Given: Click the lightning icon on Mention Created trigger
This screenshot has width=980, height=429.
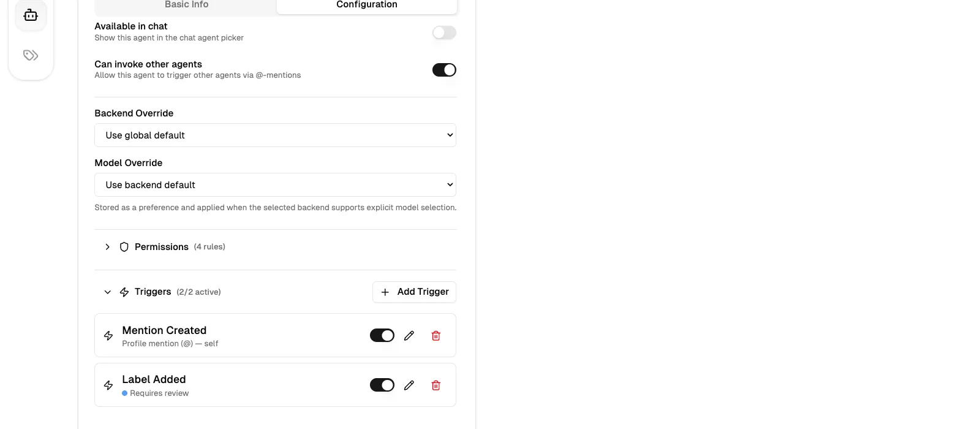Looking at the screenshot, I should [x=108, y=335].
